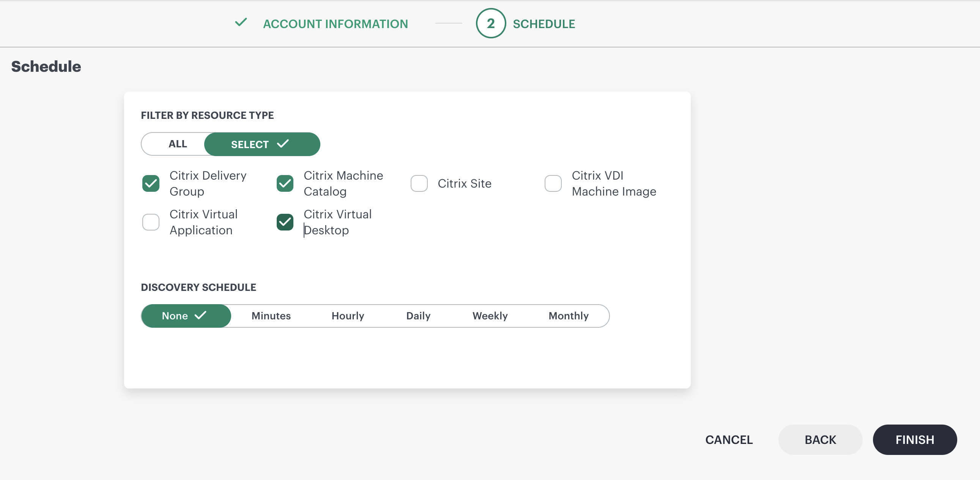Click the DISCOVERY SCHEDULE heading

point(199,287)
